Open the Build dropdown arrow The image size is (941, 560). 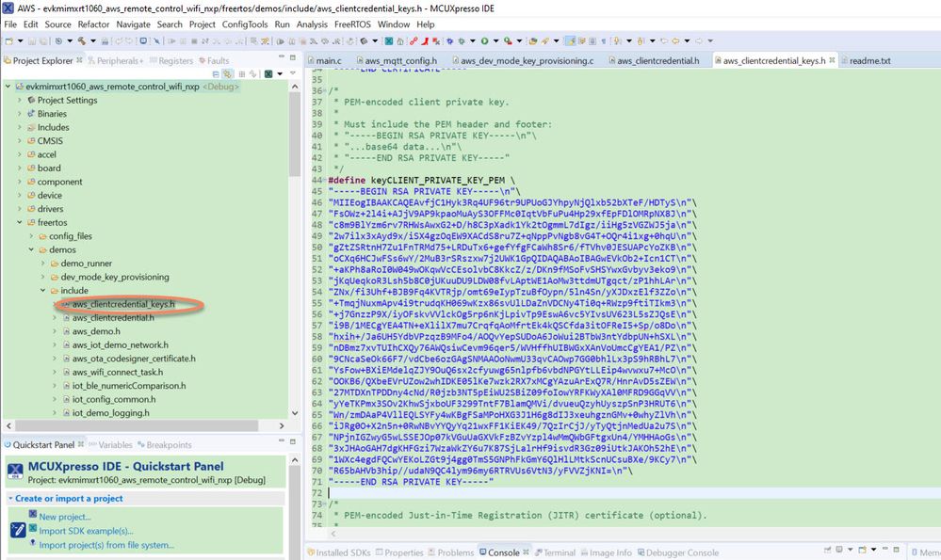[93, 40]
